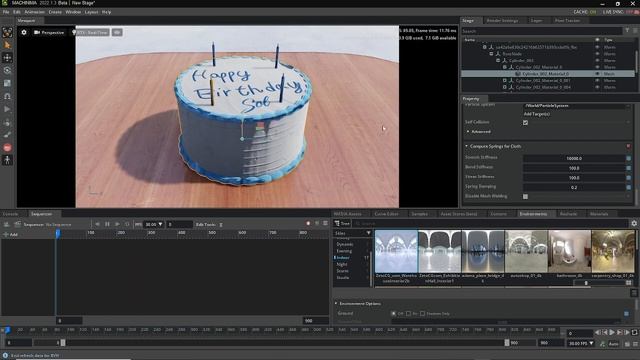Toggle the Self Collision checkbox
Image resolution: width=640 pixels, height=360 pixels.
click(525, 122)
